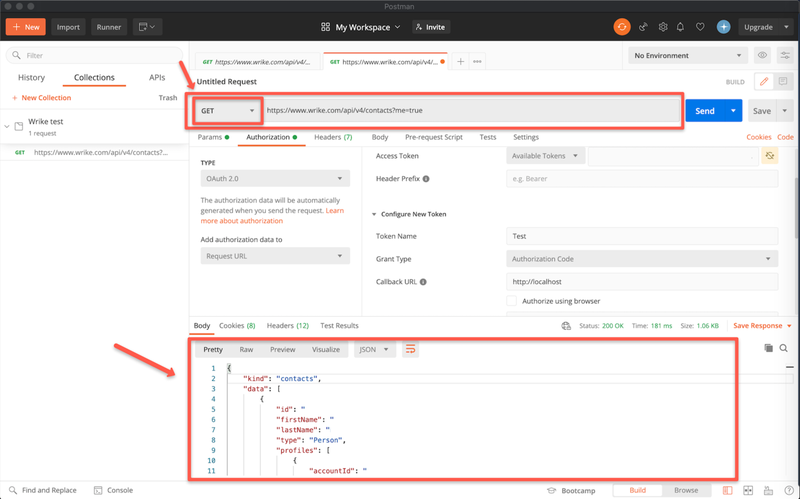This screenshot has width=800, height=499.
Task: Select Preview response view
Action: [283, 350]
